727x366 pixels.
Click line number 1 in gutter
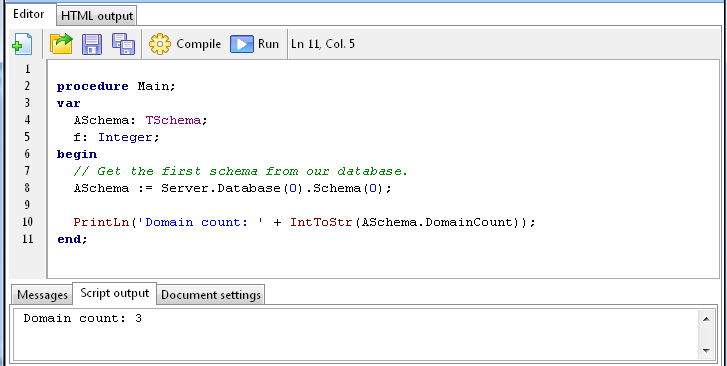tap(27, 69)
